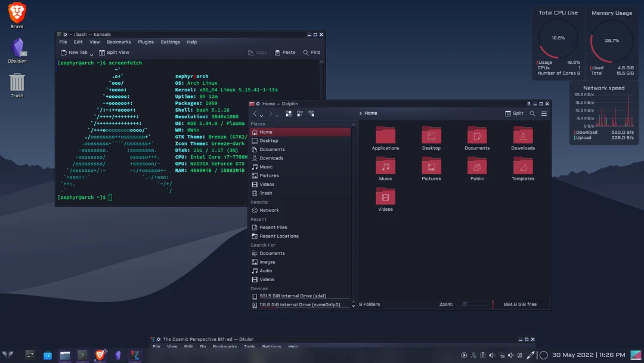Open the Bookmarks menu in Konsole

[x=119, y=42]
